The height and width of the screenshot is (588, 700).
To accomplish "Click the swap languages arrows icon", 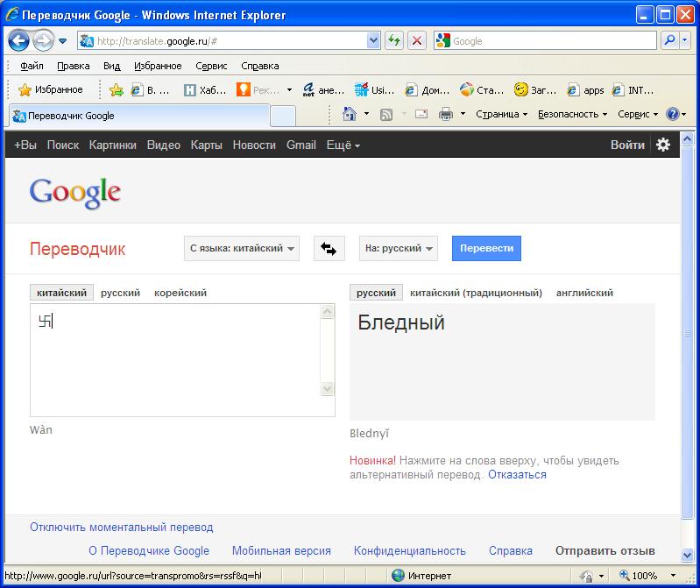I will (329, 249).
